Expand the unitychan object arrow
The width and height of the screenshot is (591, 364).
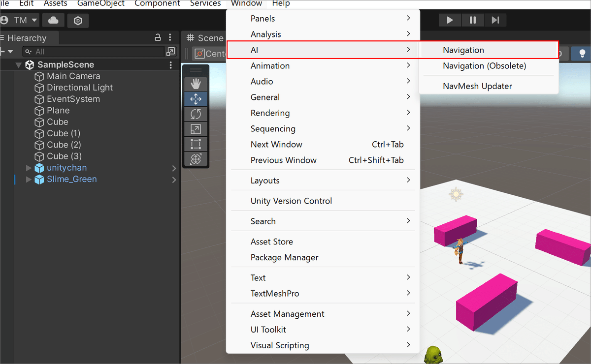(x=29, y=168)
